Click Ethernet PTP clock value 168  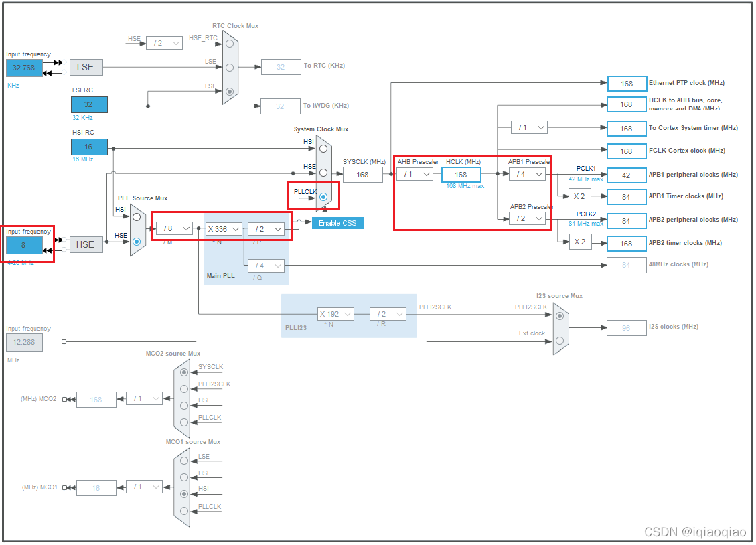[x=627, y=84]
